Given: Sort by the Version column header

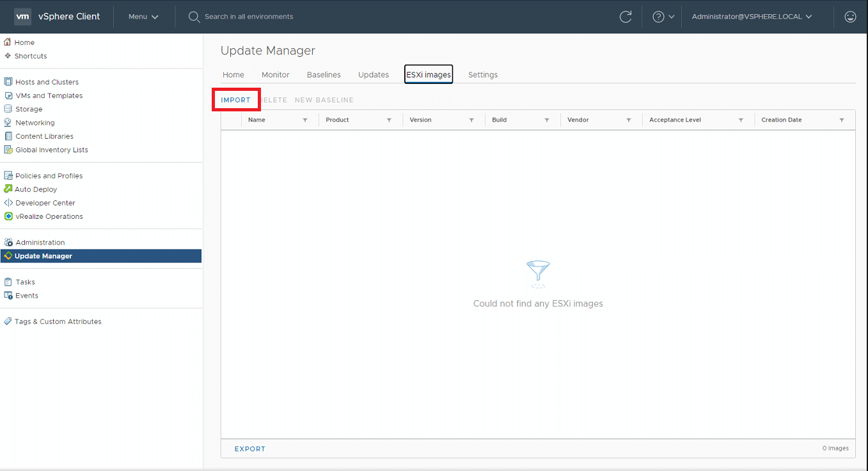Looking at the screenshot, I should (x=420, y=120).
